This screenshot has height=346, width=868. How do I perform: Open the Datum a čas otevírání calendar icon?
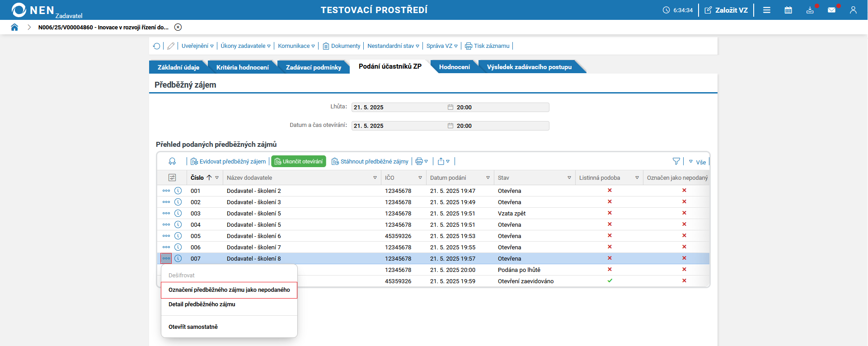[450, 126]
